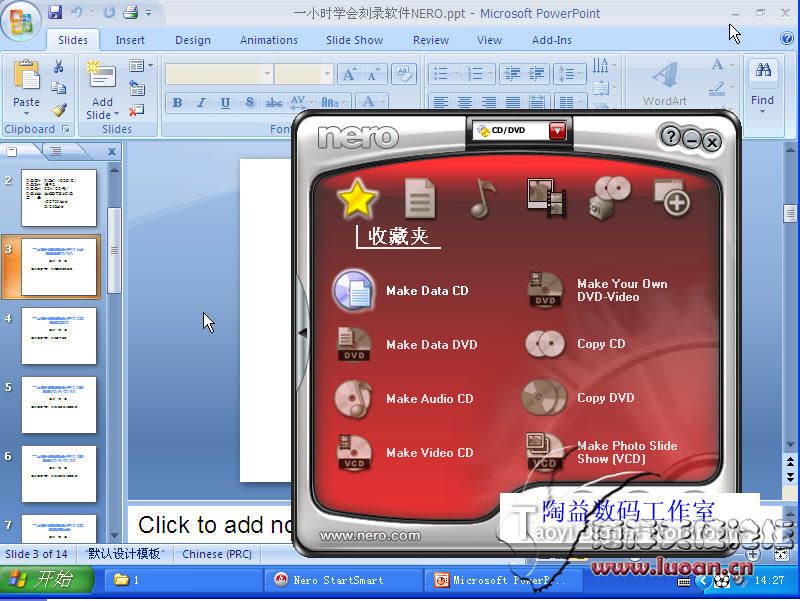The image size is (800, 601).
Task: Select the Data document category in Nero
Action: click(x=419, y=198)
